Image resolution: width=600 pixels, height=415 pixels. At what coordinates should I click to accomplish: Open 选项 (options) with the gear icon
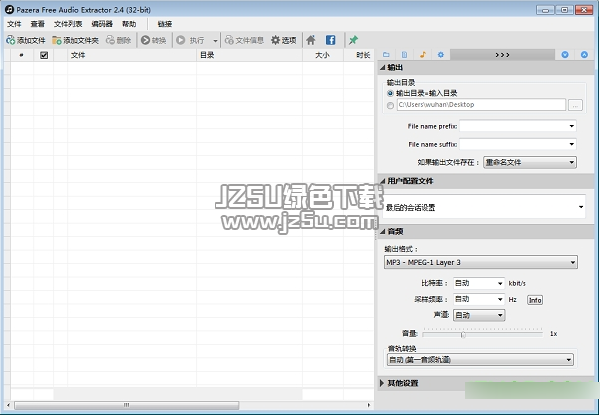284,40
